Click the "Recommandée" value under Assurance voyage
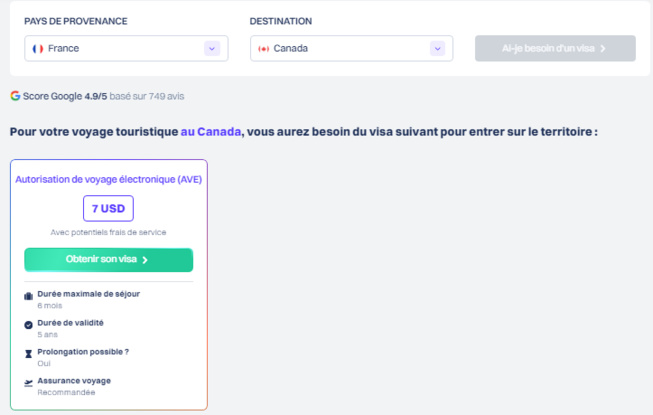The image size is (653, 415). [66, 392]
